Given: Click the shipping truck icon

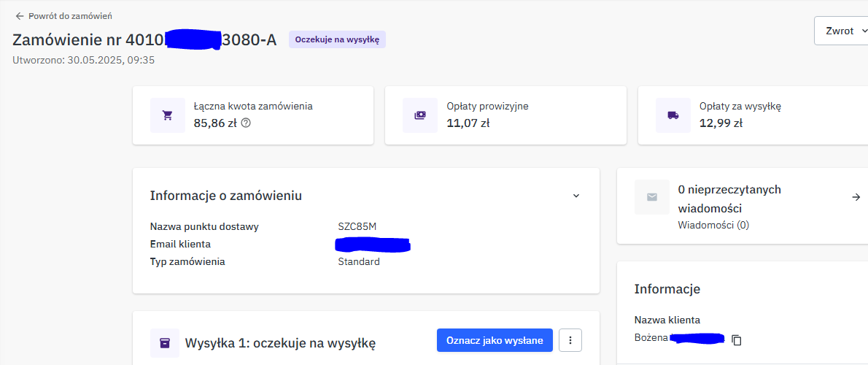Looking at the screenshot, I should coord(673,115).
